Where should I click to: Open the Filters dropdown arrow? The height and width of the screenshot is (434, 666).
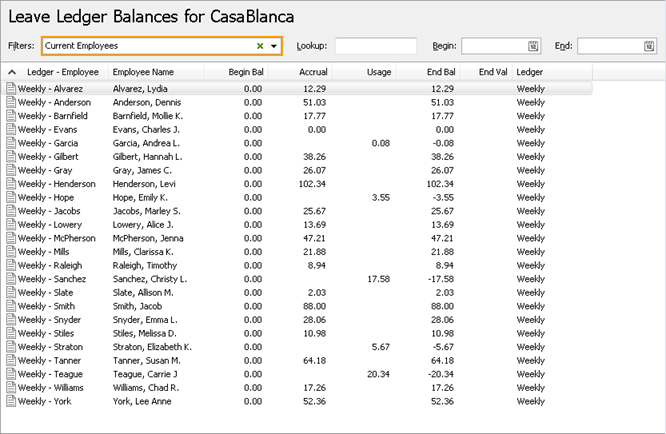tap(273, 46)
